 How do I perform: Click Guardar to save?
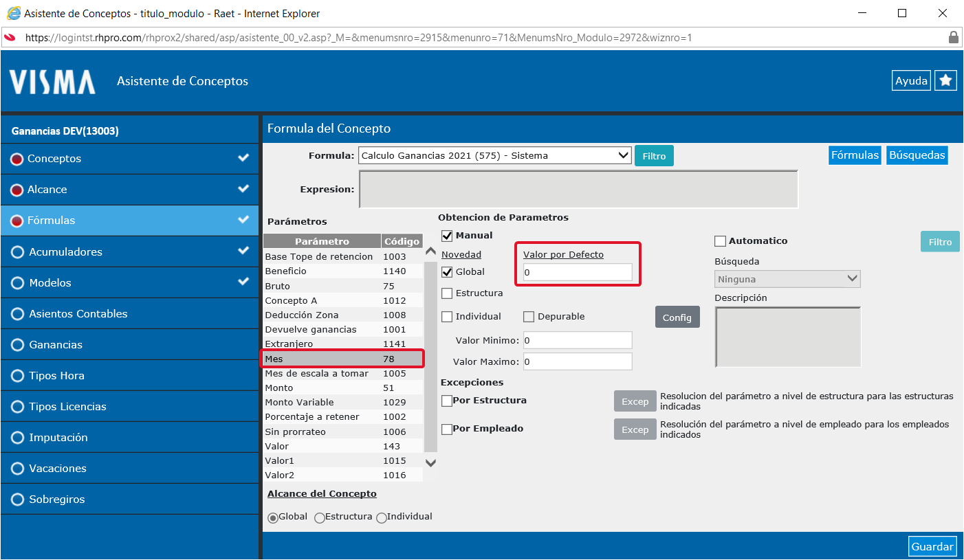click(x=932, y=546)
